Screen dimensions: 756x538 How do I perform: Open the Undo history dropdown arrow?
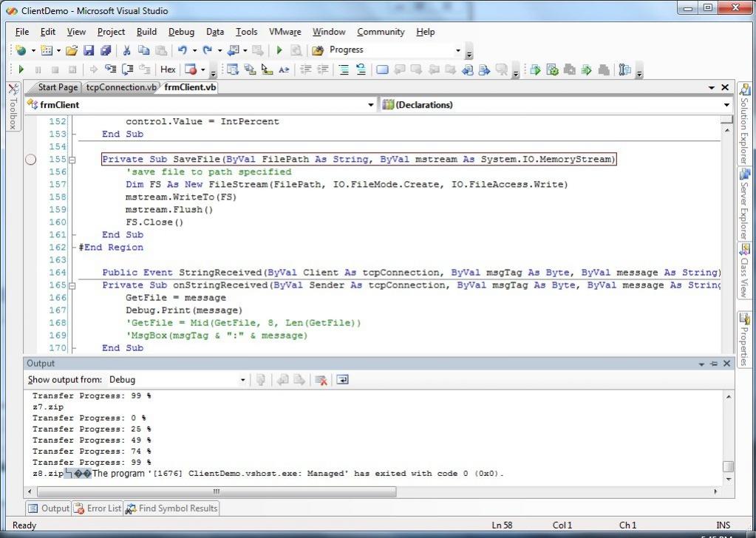194,50
